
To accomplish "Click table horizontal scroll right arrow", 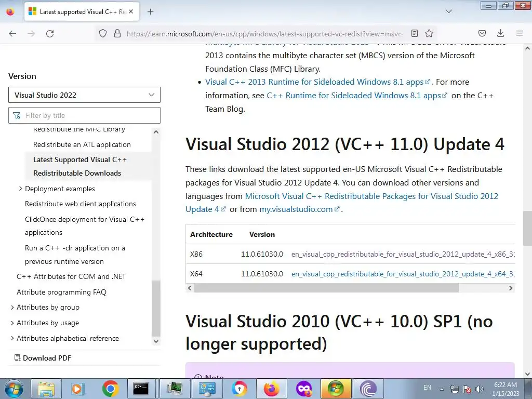I will tap(511, 288).
